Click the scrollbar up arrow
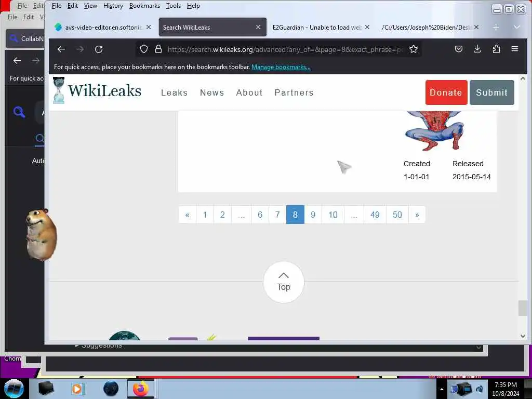532x399 pixels. click(523, 79)
